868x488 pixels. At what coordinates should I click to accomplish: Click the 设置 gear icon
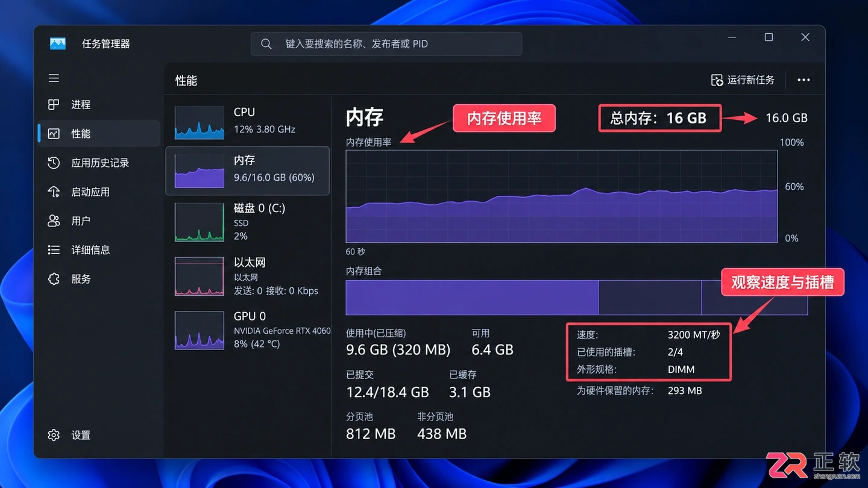click(54, 435)
